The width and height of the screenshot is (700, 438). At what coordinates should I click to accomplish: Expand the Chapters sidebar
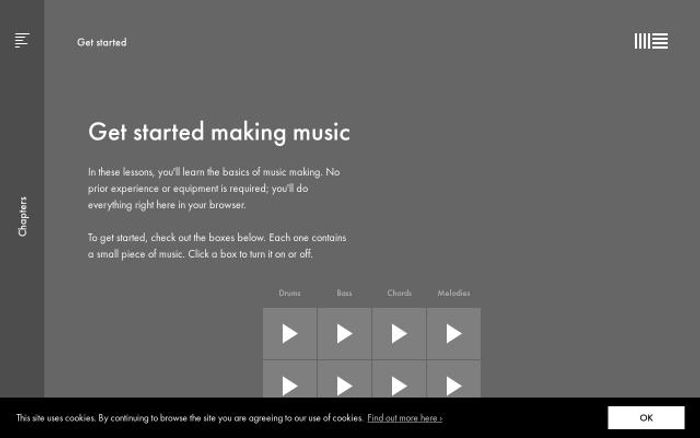pyautogui.click(x=22, y=216)
